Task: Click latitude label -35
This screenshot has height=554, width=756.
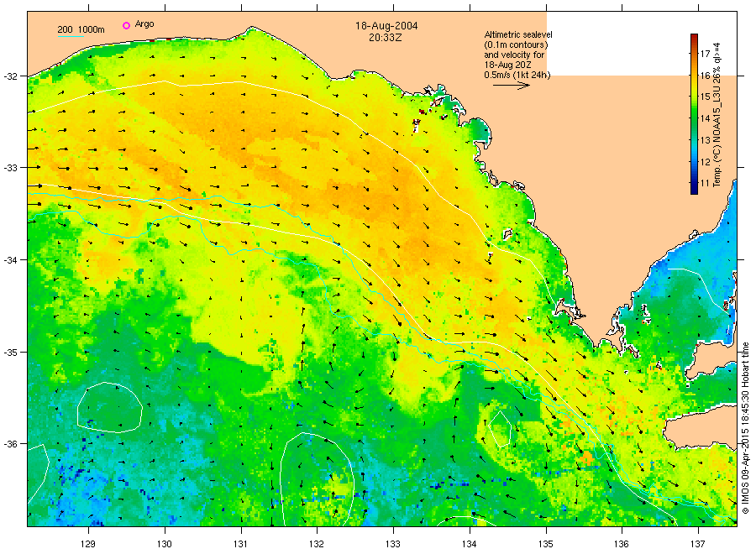Action: (x=11, y=353)
